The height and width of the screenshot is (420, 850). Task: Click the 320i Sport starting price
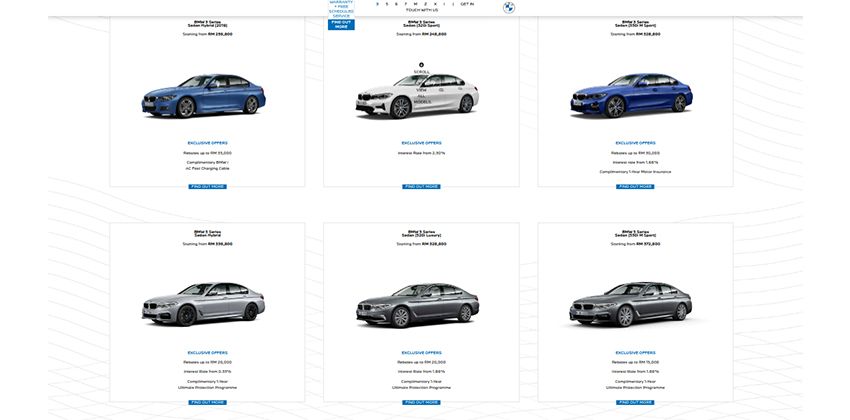click(x=421, y=34)
